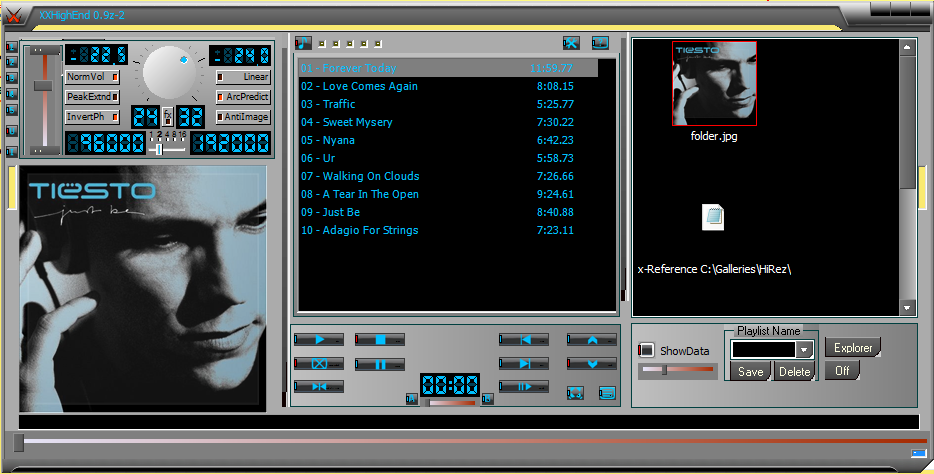Toggle InvertPh option
Viewport: 934px width, 474px height.
(x=92, y=117)
